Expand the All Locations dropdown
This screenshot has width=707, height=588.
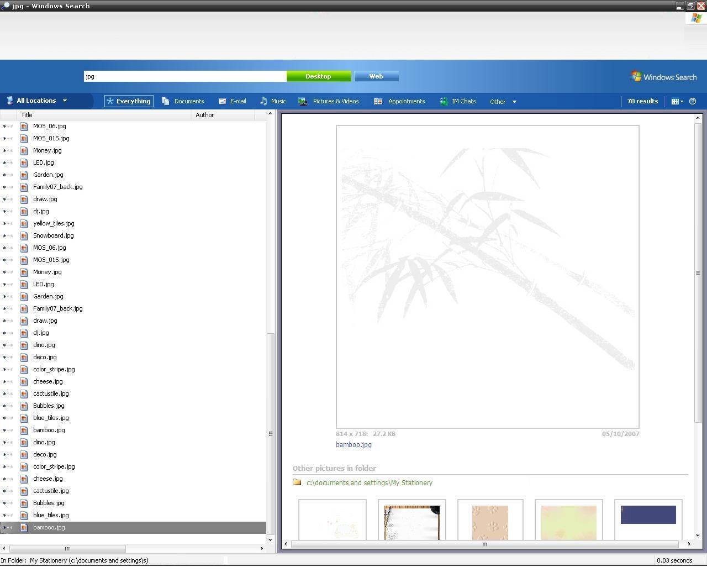click(x=65, y=101)
